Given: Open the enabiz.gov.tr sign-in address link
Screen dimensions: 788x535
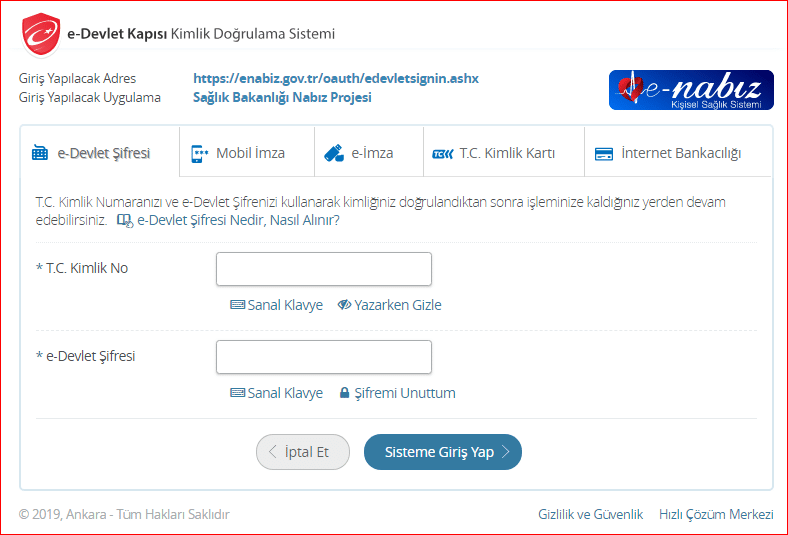Looking at the screenshot, I should pos(336,78).
